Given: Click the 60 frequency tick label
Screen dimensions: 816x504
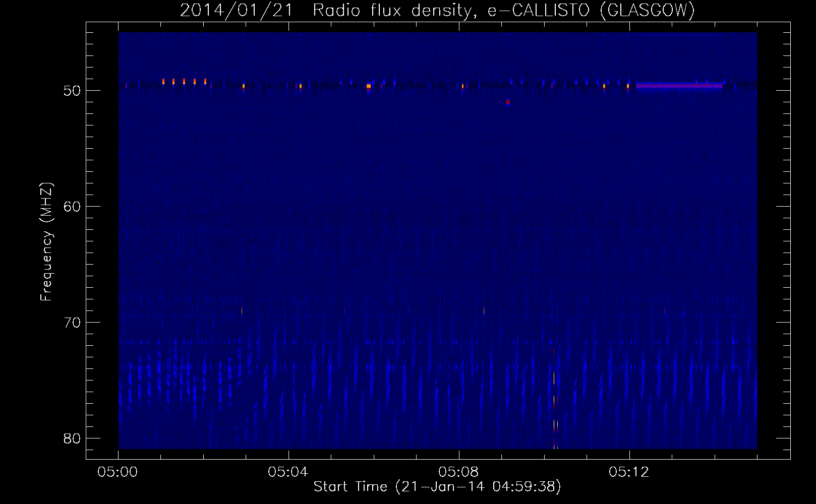Looking at the screenshot, I should tap(72, 207).
